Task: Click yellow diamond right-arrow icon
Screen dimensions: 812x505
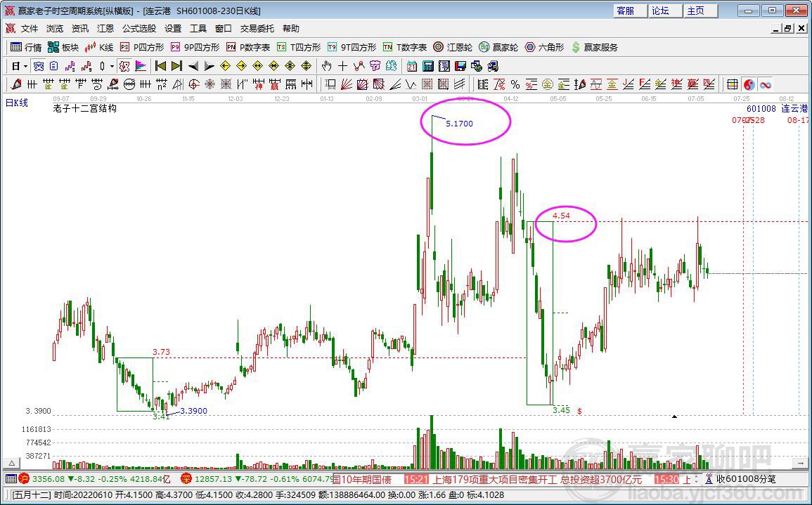Action: point(241,66)
